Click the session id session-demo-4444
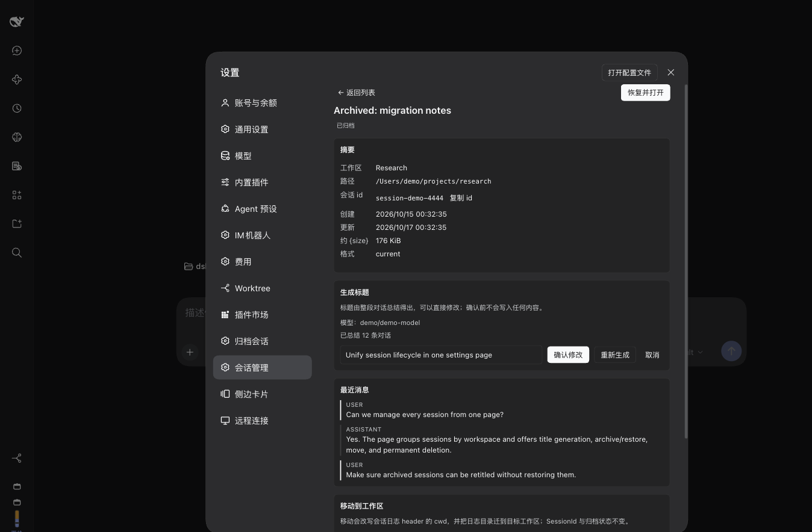 point(410,198)
